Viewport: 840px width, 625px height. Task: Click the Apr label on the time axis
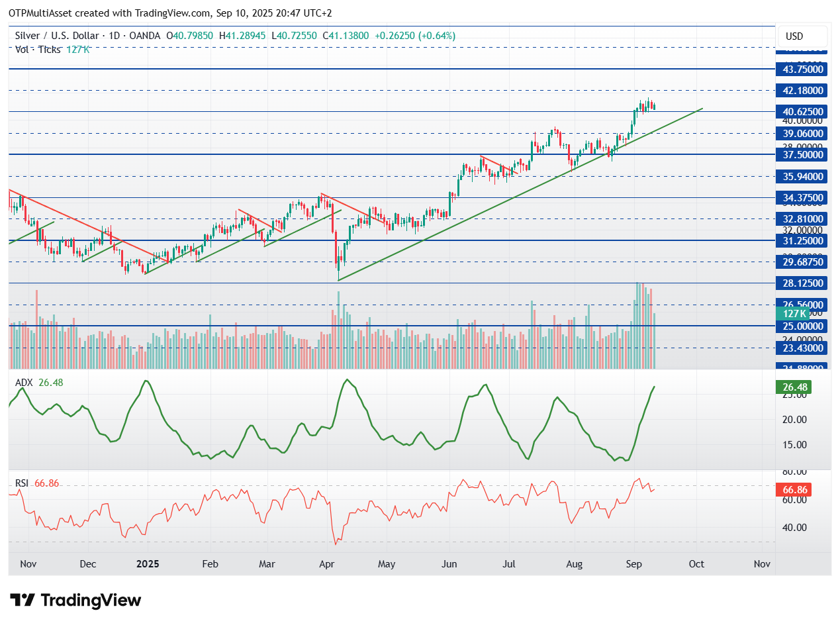click(327, 564)
